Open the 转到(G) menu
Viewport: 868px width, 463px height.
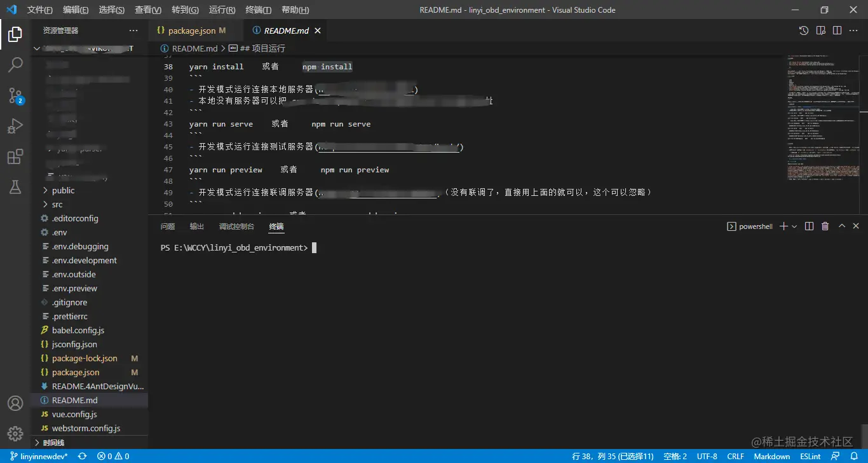185,10
